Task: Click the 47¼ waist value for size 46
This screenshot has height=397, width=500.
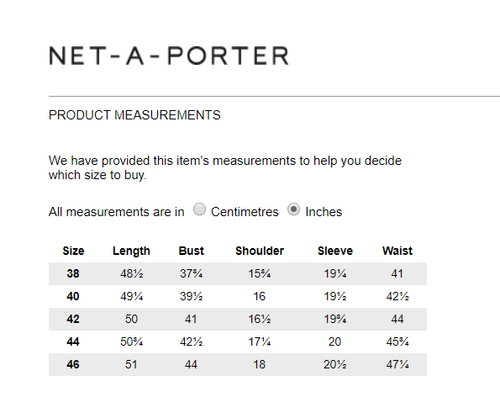Action: point(397,364)
